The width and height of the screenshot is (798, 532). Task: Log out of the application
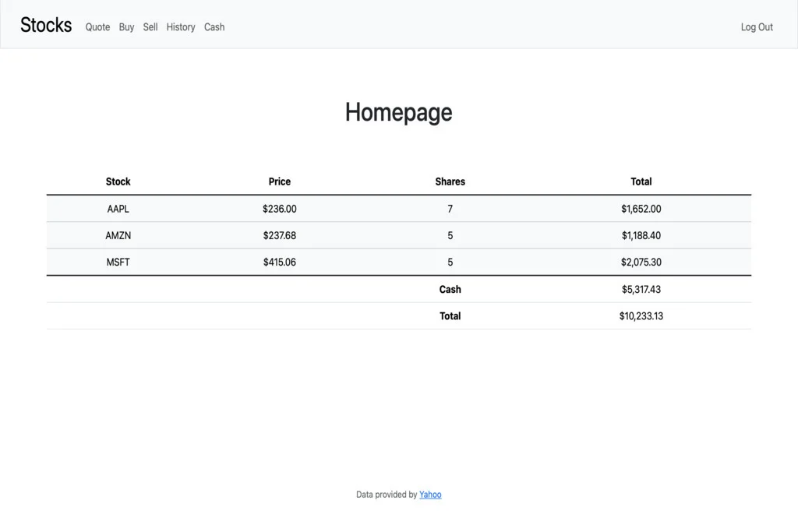(755, 27)
